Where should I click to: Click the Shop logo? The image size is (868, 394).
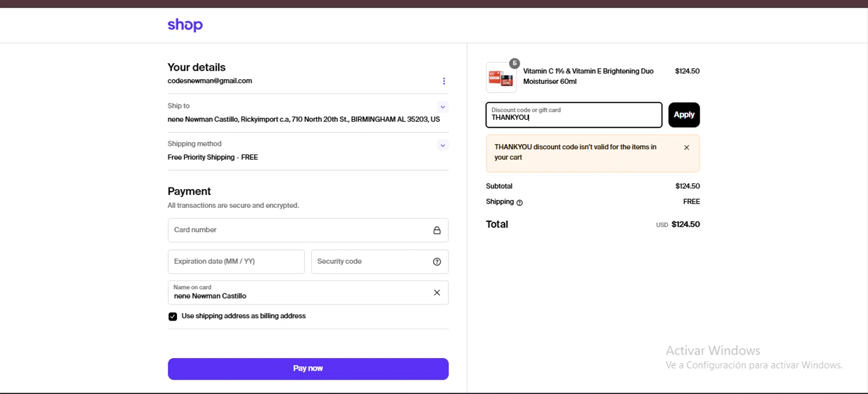pyautogui.click(x=185, y=25)
